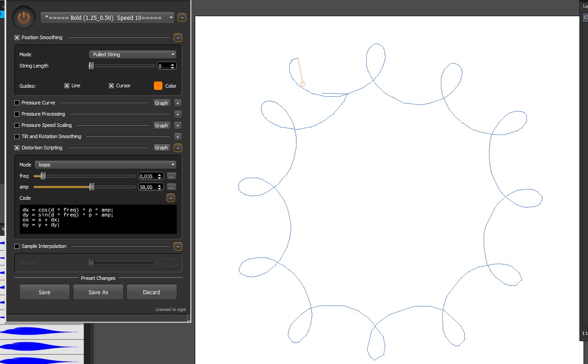Expand the Pressure Speed Scaling section
Viewport: 588px width, 364px height.
coord(178,126)
